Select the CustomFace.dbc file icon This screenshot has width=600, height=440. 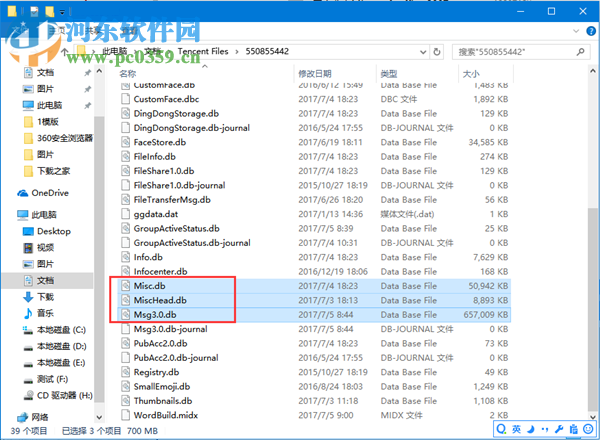click(125, 99)
